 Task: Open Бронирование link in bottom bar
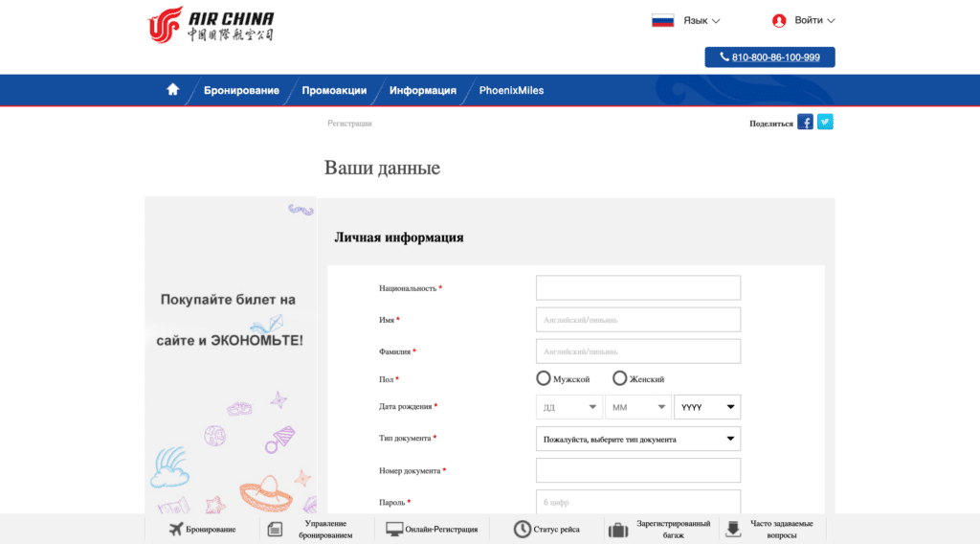[x=211, y=529]
